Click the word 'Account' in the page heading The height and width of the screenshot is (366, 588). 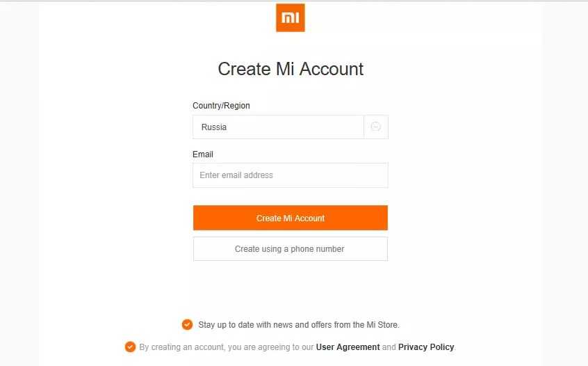(x=330, y=69)
